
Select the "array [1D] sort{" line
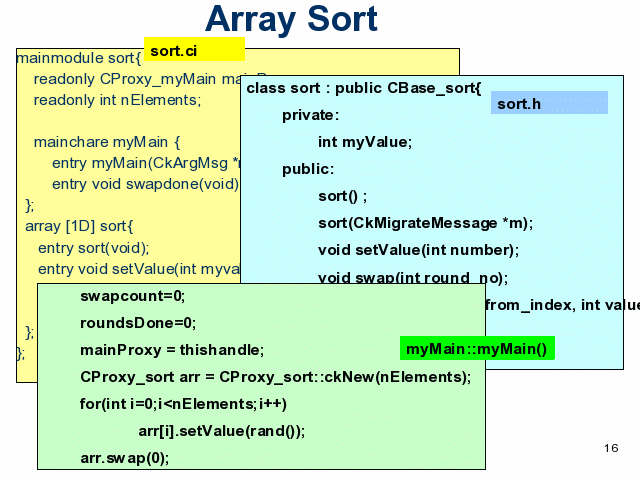point(78,226)
